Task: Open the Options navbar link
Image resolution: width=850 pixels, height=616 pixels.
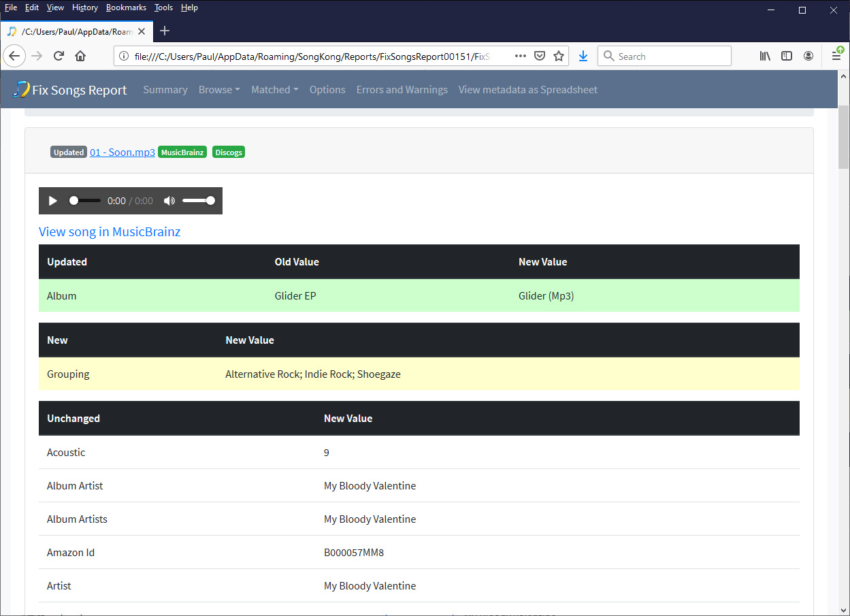Action: [327, 90]
